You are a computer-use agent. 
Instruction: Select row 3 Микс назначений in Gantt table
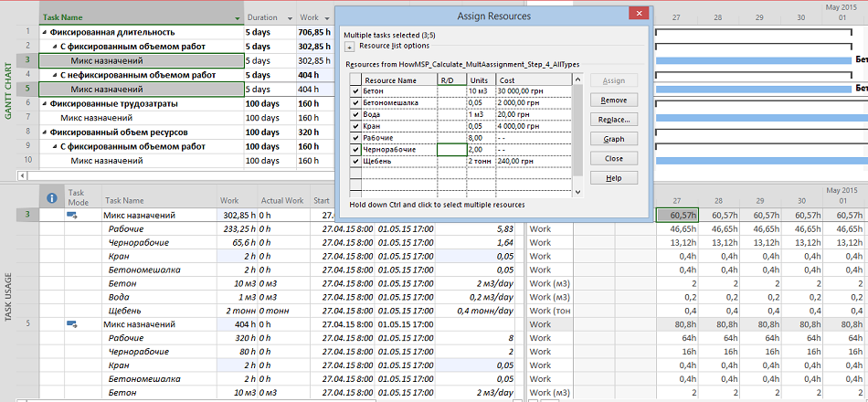pos(141,61)
